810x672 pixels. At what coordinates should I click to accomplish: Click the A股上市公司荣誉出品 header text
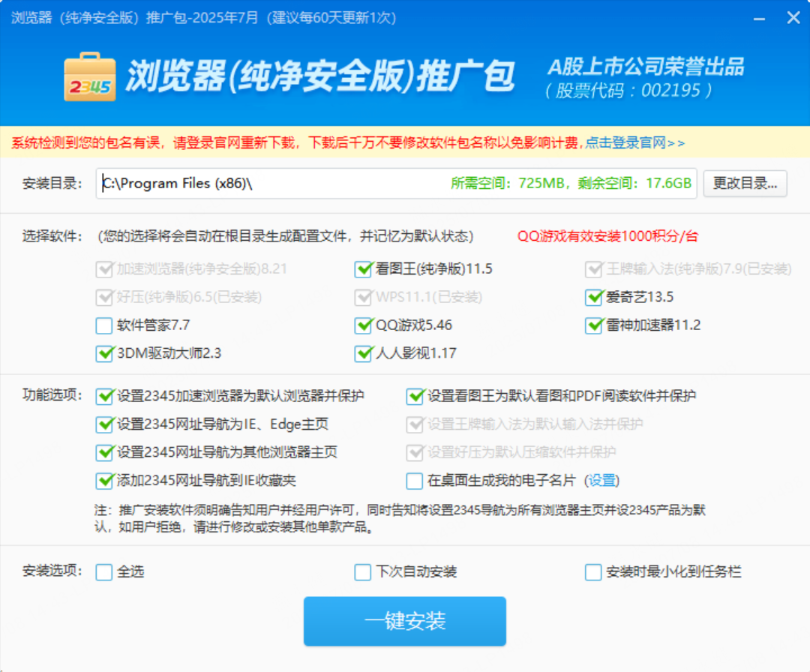click(646, 67)
